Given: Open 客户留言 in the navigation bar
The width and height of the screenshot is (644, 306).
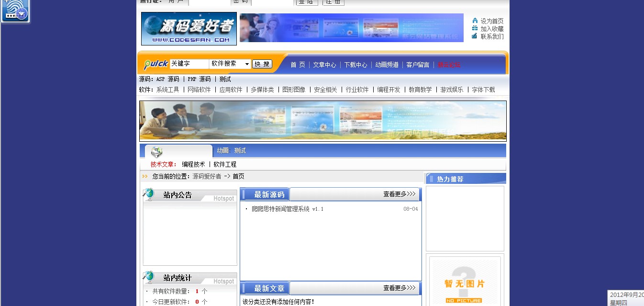Looking at the screenshot, I should click(x=418, y=65).
